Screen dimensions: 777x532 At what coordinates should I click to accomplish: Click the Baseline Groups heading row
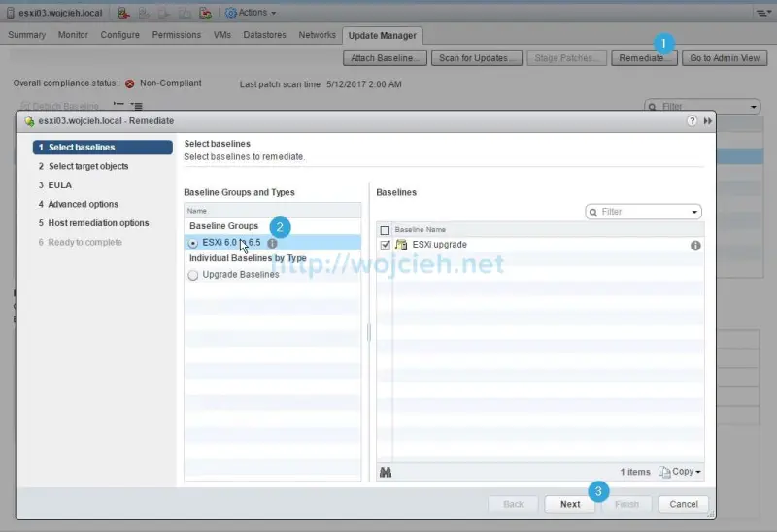273,226
